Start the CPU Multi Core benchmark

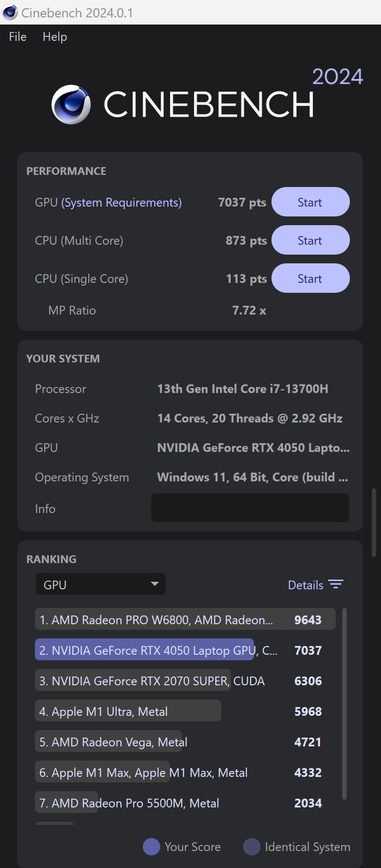pos(310,240)
